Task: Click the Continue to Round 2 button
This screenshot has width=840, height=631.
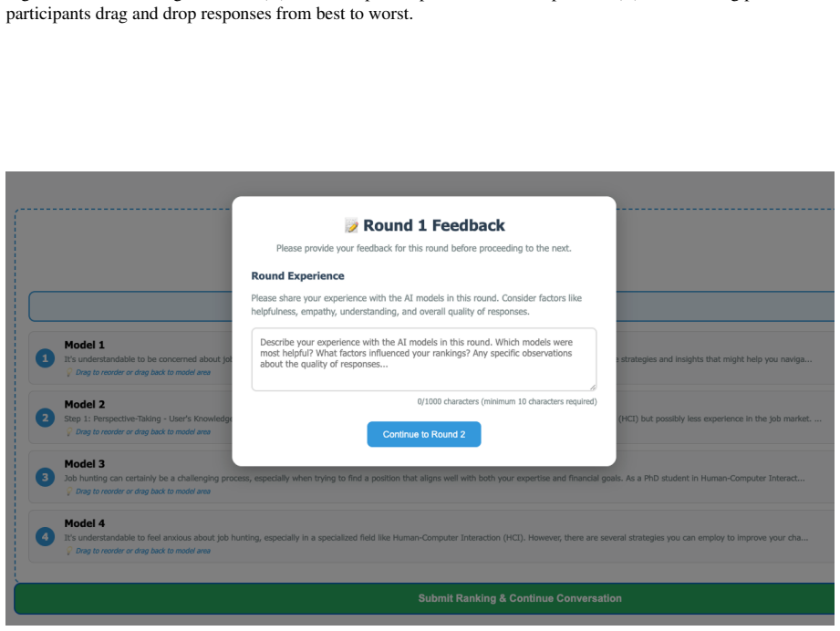Action: point(424,434)
